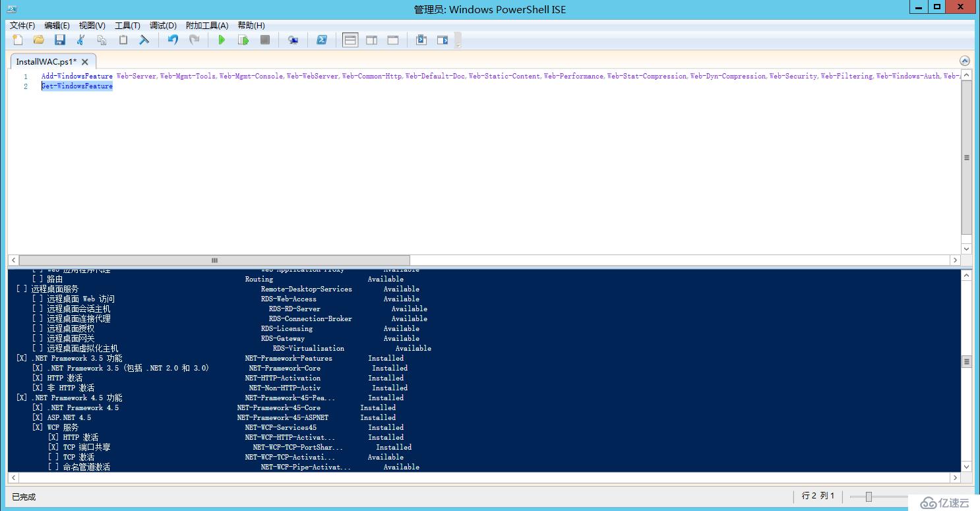Image resolution: width=980 pixels, height=511 pixels.
Task: Click console pane scroll up arrow
Action: point(967,275)
